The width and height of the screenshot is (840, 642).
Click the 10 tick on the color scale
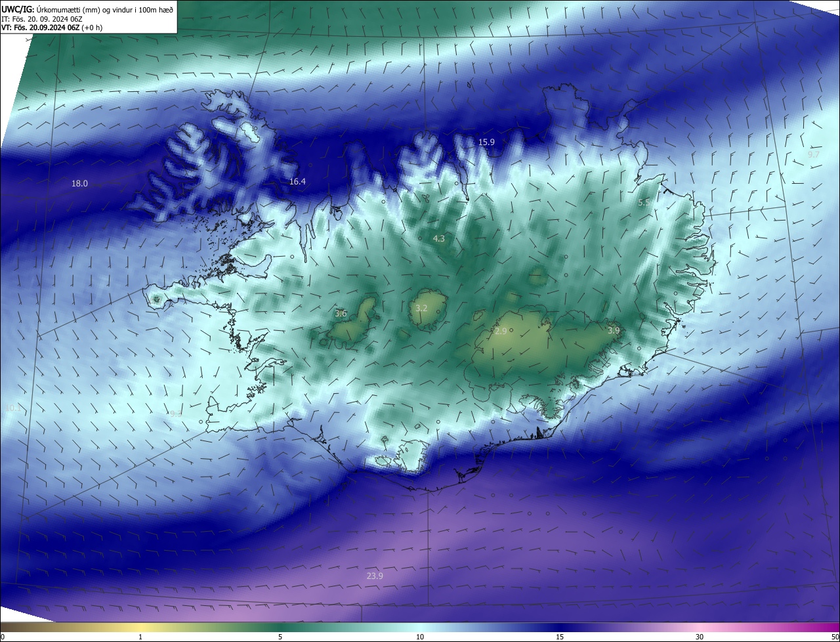click(x=420, y=637)
